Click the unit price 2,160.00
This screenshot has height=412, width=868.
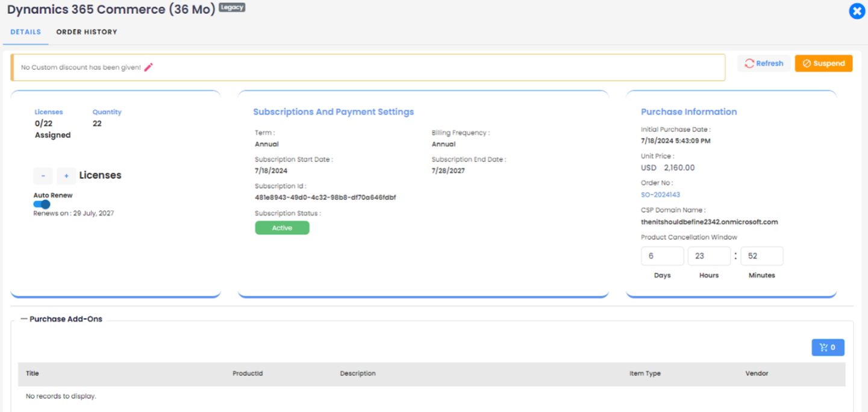[679, 167]
